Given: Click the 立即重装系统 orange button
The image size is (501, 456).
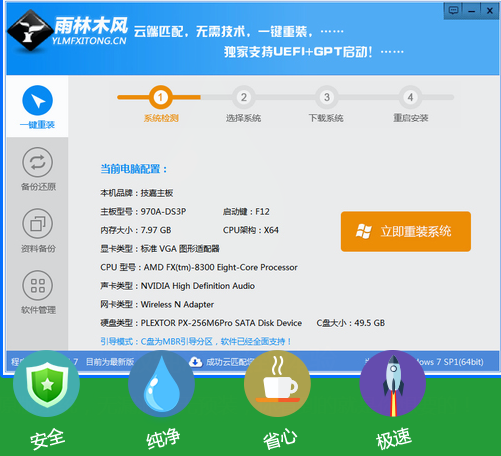Looking at the screenshot, I should pyautogui.click(x=406, y=231).
